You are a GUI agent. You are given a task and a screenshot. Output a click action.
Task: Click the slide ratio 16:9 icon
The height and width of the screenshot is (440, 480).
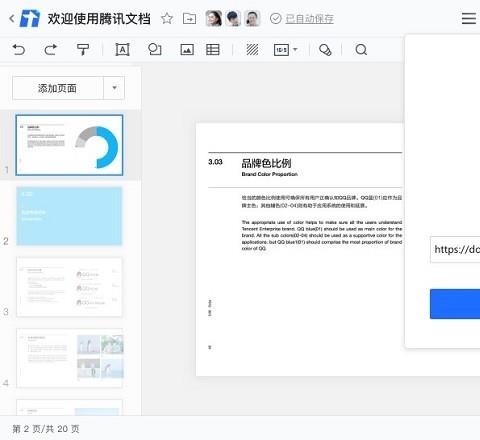(281, 50)
